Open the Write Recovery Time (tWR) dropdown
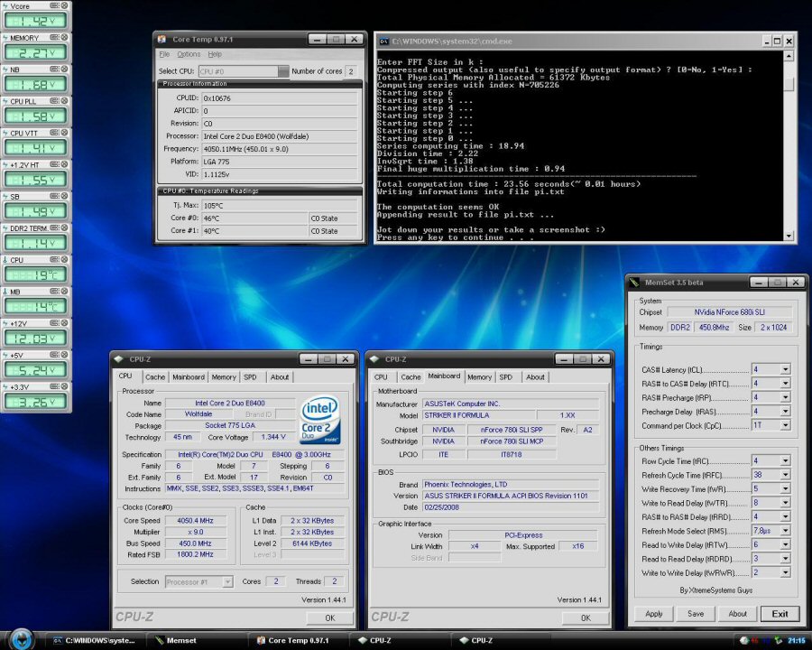The width and height of the screenshot is (812, 650). [x=785, y=488]
